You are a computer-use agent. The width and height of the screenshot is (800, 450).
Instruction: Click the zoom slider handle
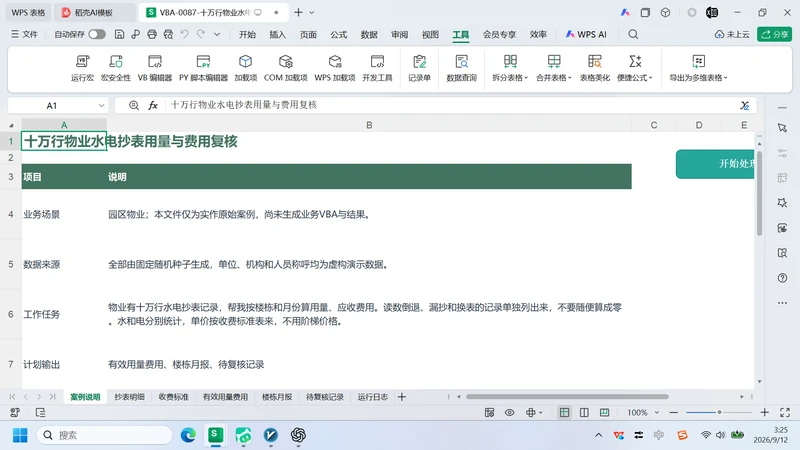click(719, 412)
